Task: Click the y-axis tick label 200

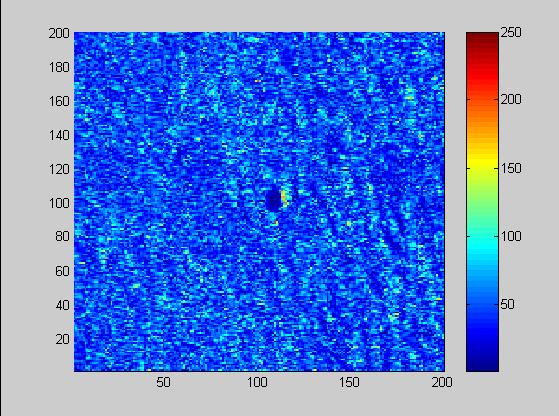Action: [59, 34]
